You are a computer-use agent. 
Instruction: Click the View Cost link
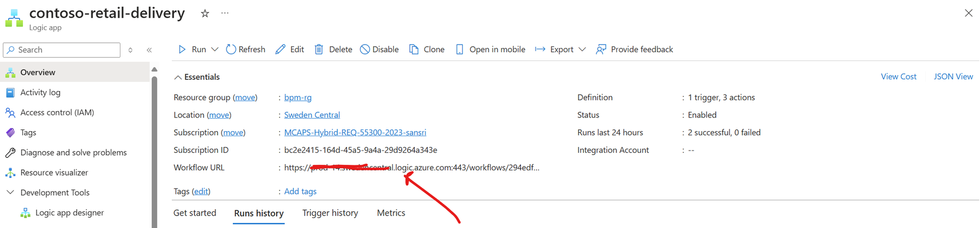[x=898, y=76]
